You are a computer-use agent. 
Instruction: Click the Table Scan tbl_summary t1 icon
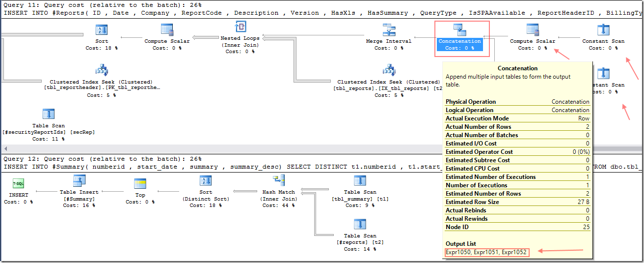(x=360, y=182)
